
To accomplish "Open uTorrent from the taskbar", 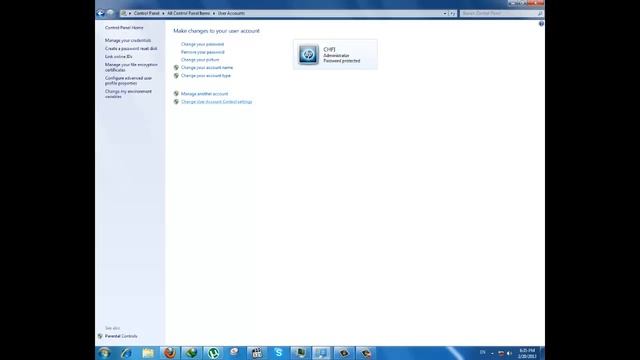I will [x=213, y=353].
